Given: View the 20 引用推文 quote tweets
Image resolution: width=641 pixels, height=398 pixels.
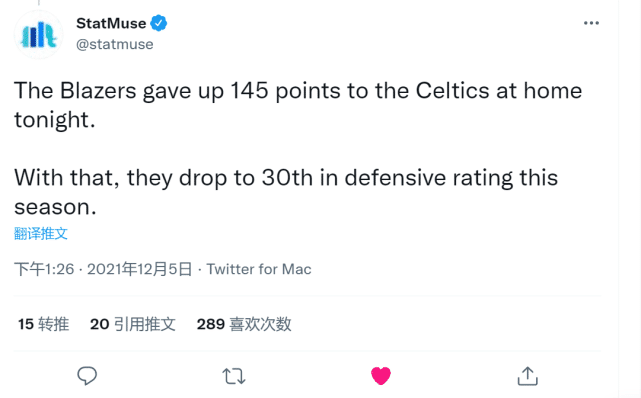Looking at the screenshot, I should 133,324.
